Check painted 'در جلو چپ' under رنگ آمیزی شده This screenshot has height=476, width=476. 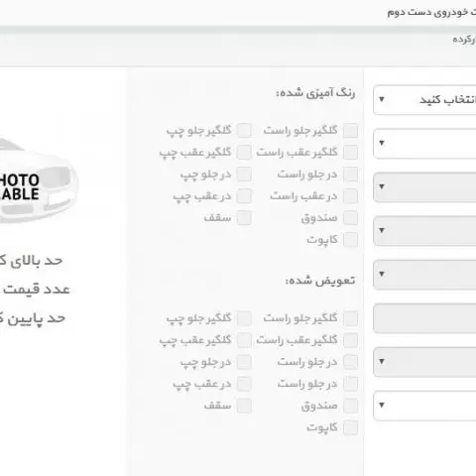tap(244, 175)
